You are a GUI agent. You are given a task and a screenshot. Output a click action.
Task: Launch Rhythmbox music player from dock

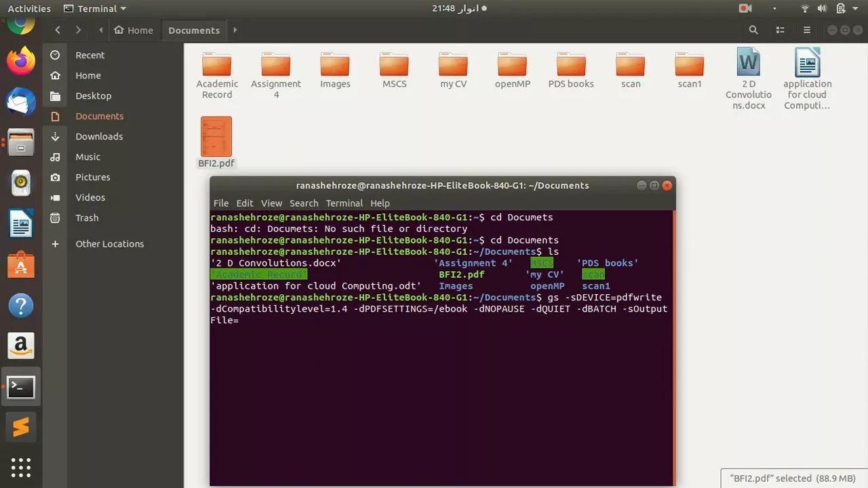point(21,182)
